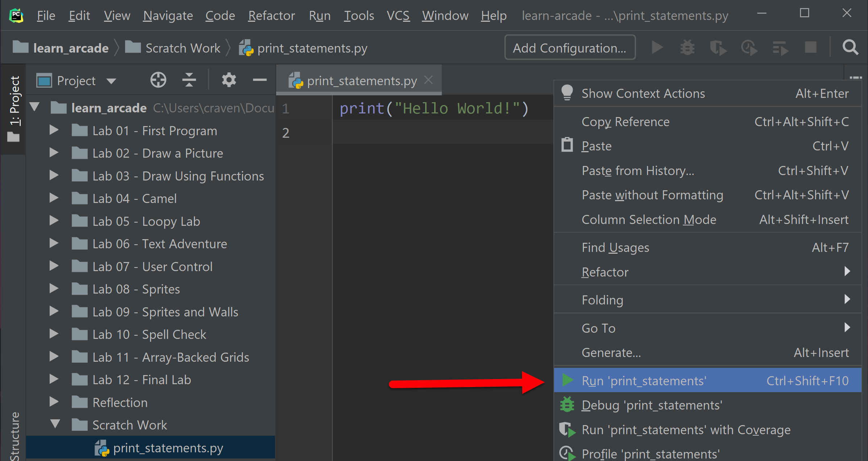Click learn_arcade folder icon in breadcrumb

pyautogui.click(x=20, y=47)
